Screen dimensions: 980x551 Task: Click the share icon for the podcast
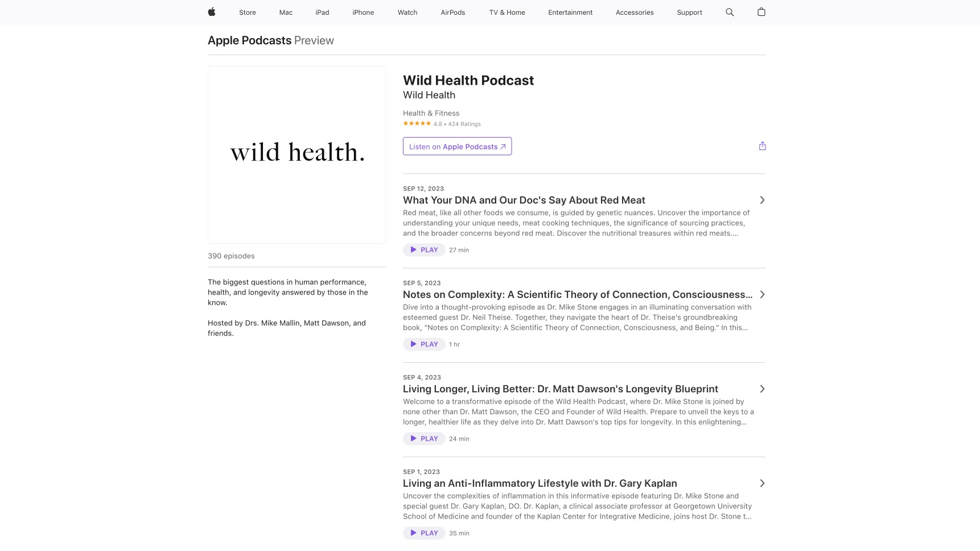(763, 146)
